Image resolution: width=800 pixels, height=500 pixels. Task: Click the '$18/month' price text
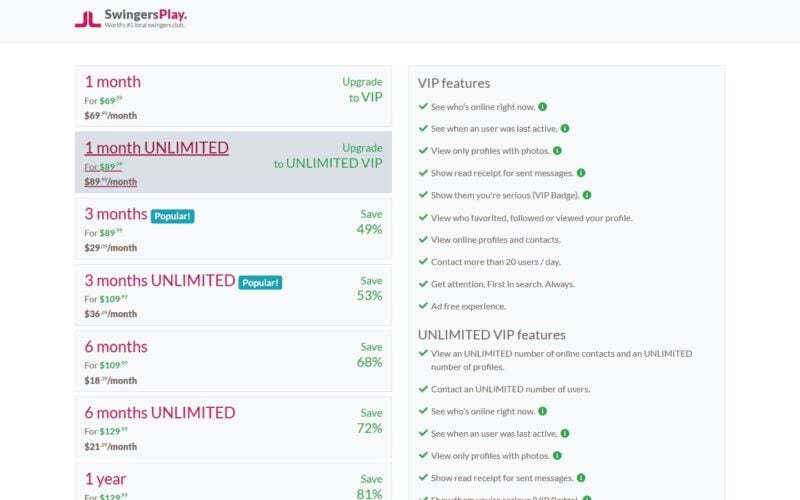(x=111, y=380)
